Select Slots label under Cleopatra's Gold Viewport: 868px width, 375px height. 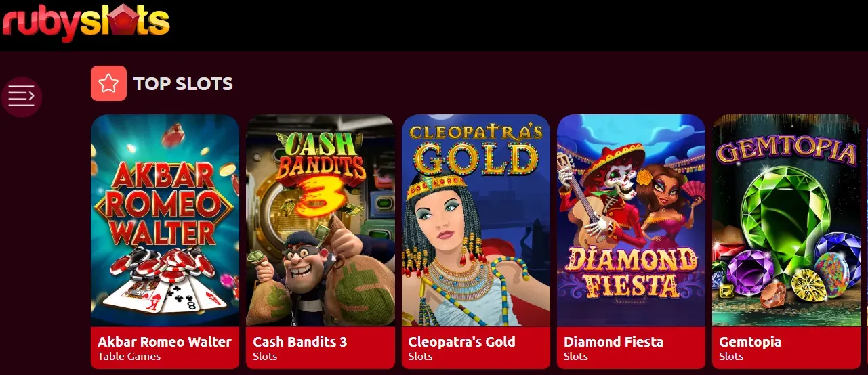[x=421, y=357]
